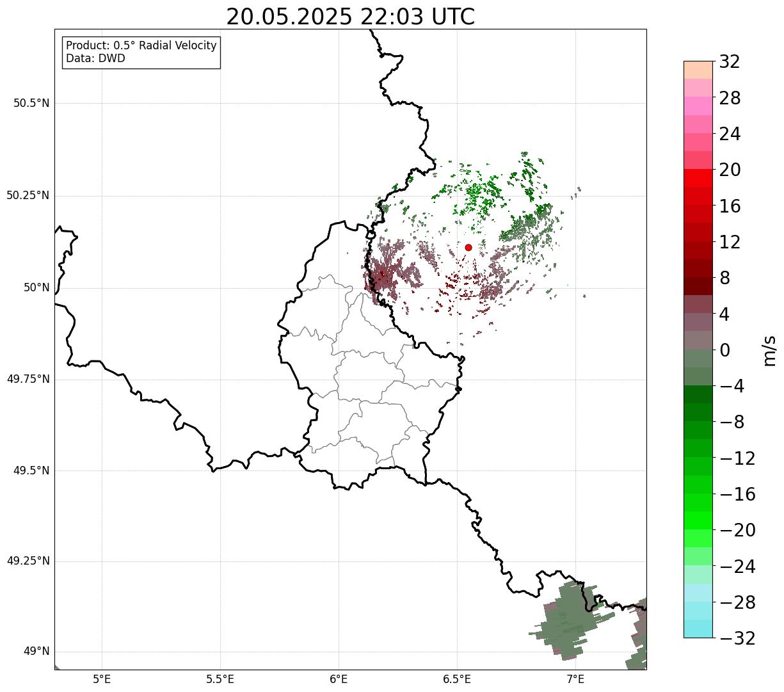Select the 49°N latitude label
The height and width of the screenshot is (692, 784).
[36, 652]
